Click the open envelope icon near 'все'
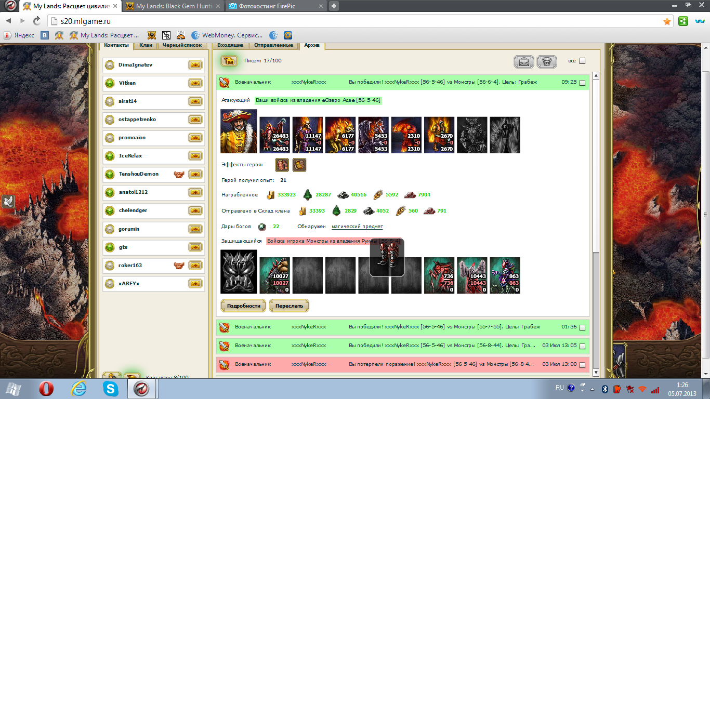Screen dimensions: 710x728 click(x=523, y=62)
